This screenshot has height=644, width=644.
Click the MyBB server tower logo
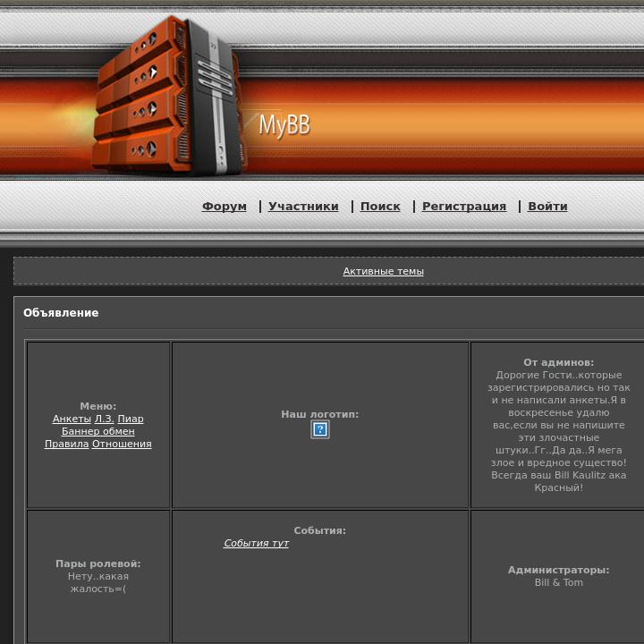point(169,96)
